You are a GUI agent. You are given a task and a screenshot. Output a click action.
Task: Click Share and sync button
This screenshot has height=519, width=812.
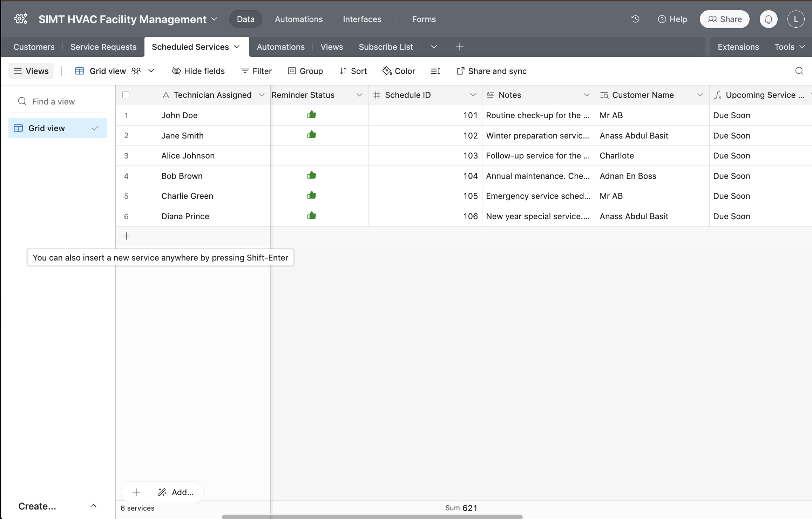491,71
